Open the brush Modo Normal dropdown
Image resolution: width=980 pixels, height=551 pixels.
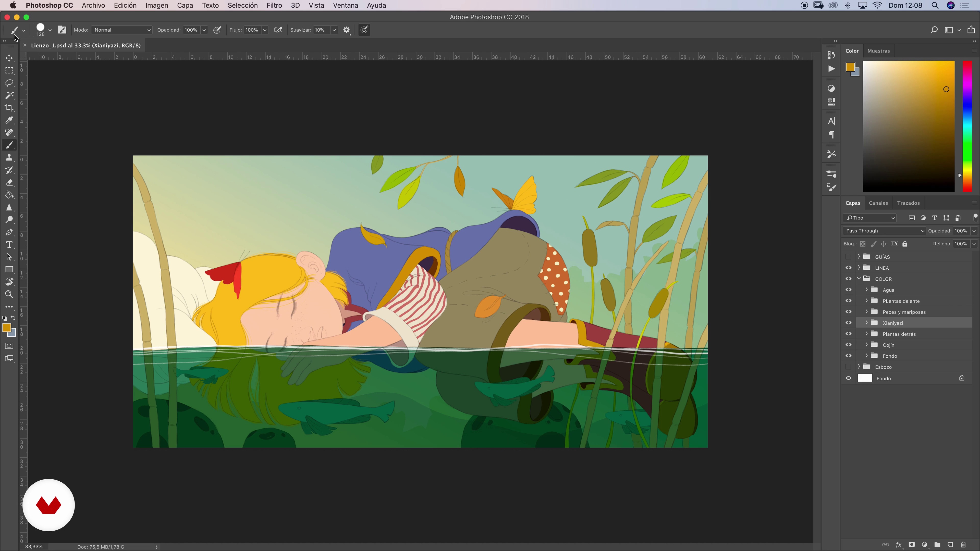click(122, 30)
